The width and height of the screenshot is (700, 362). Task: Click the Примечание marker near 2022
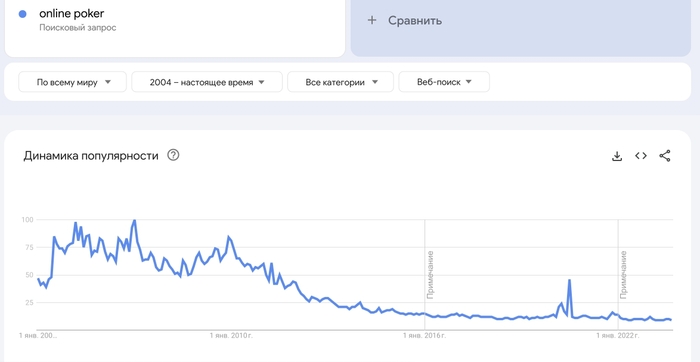point(624,275)
